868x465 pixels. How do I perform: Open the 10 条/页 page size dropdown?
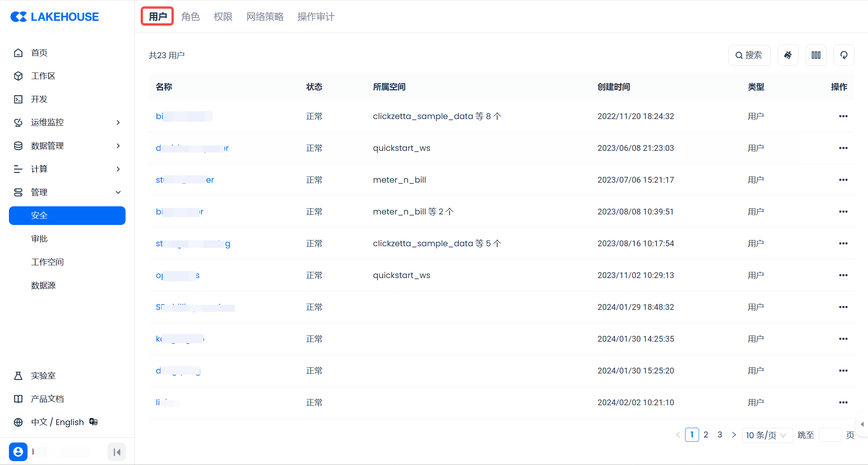[766, 435]
